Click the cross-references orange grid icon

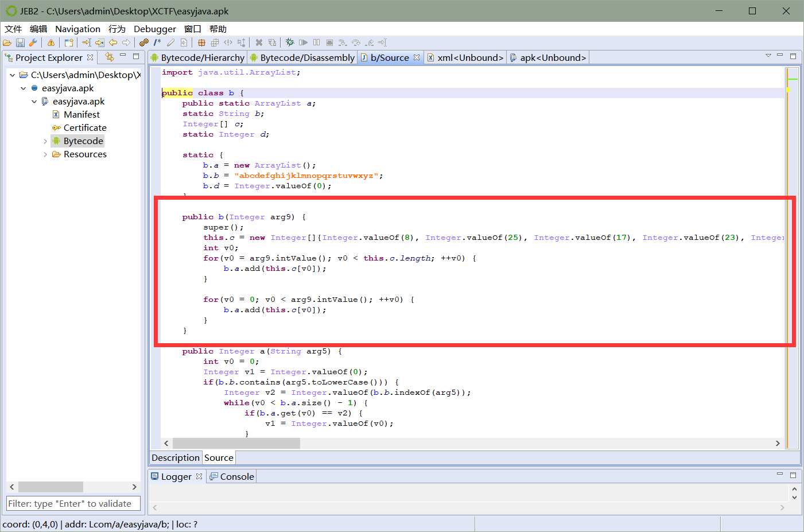point(201,42)
